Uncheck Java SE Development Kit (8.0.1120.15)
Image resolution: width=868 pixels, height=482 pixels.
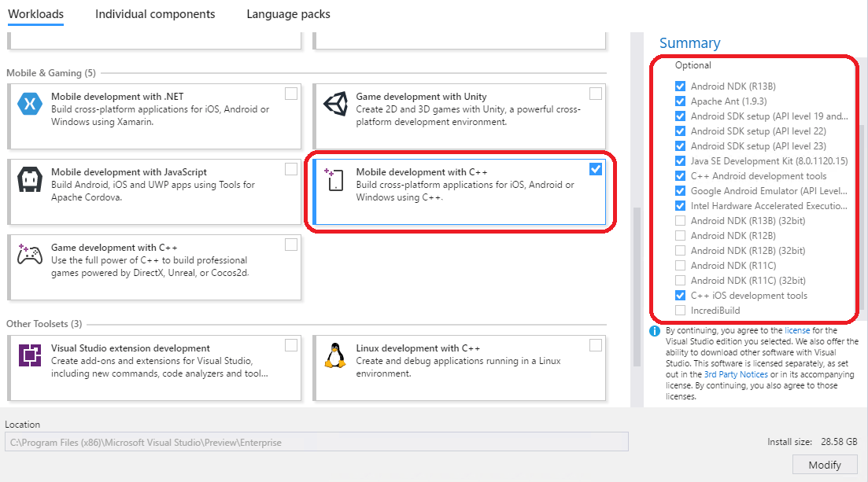681,161
